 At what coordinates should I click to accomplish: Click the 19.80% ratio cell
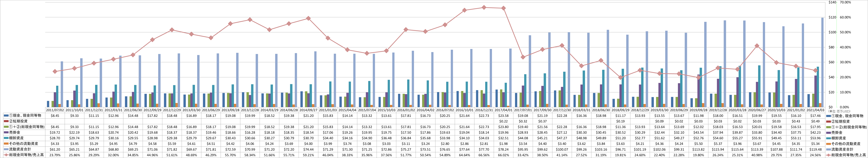[698, 155]
